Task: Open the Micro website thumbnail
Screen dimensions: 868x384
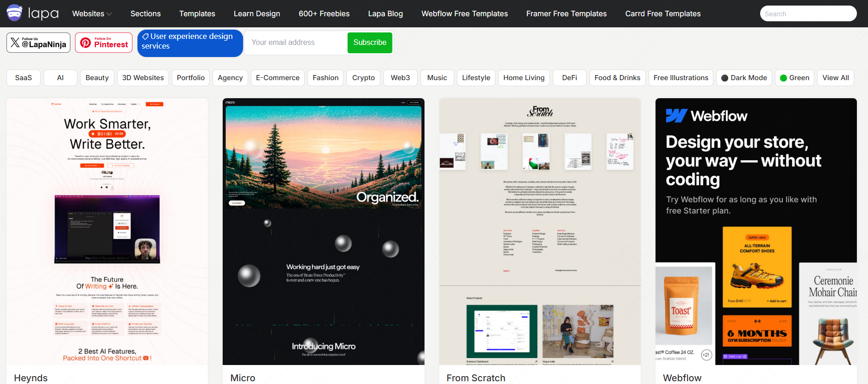Action: pos(324,232)
